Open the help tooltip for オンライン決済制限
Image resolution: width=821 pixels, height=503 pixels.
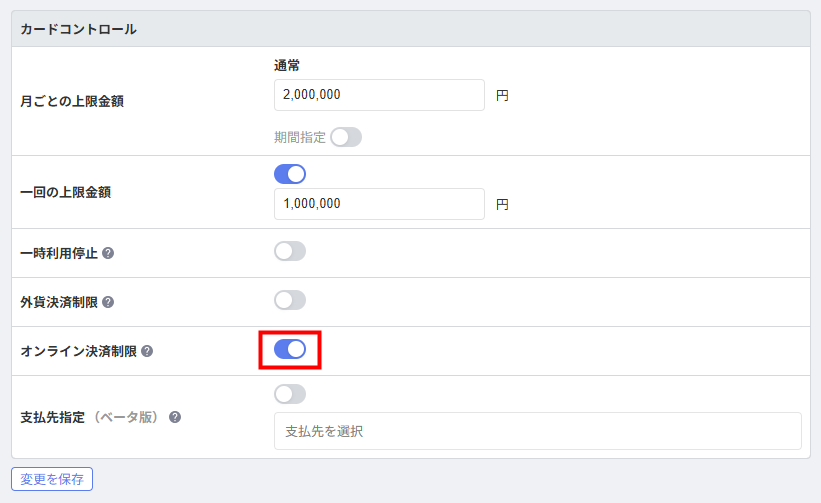147,351
